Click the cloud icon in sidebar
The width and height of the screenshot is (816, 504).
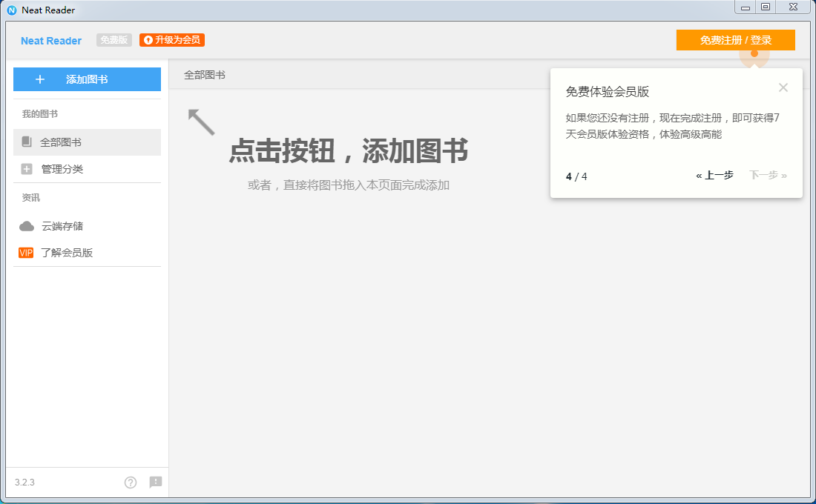pos(27,226)
